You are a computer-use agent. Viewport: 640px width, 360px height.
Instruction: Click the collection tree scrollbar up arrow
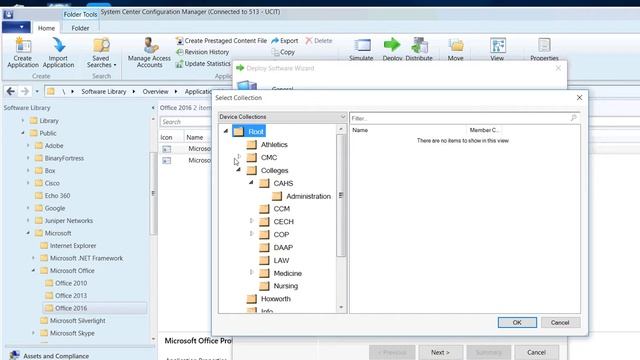341,129
